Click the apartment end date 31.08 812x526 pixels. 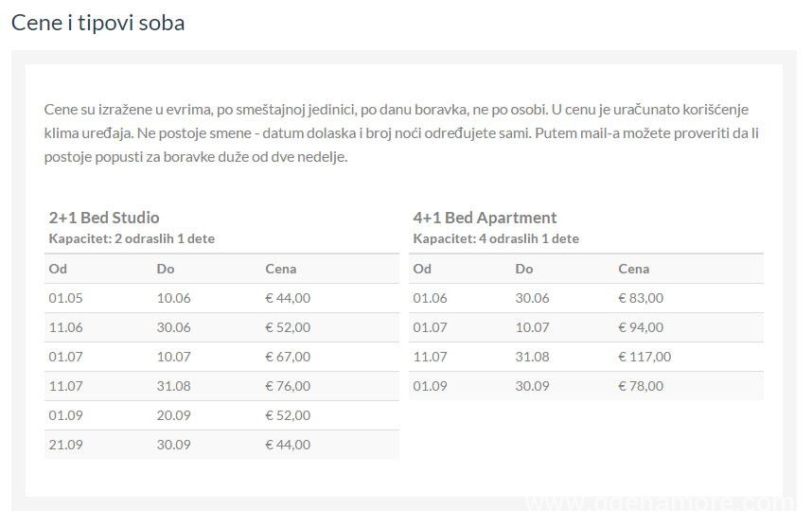coord(533,357)
